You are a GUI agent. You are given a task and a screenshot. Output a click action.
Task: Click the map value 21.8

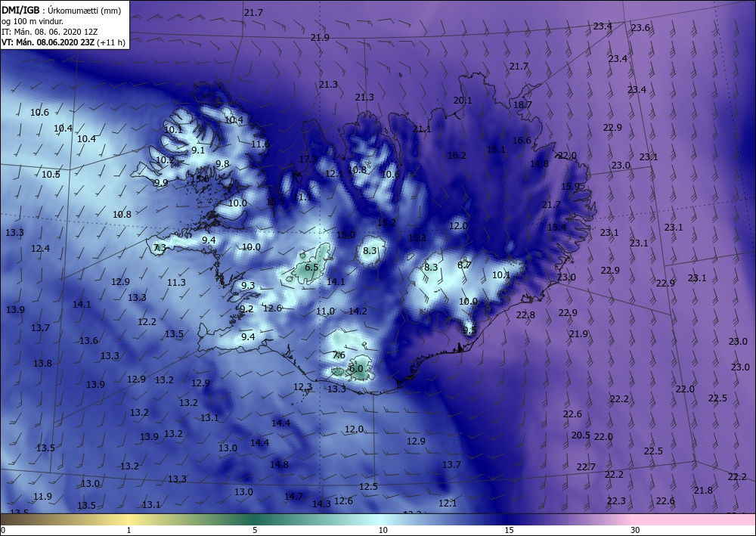[703, 490]
